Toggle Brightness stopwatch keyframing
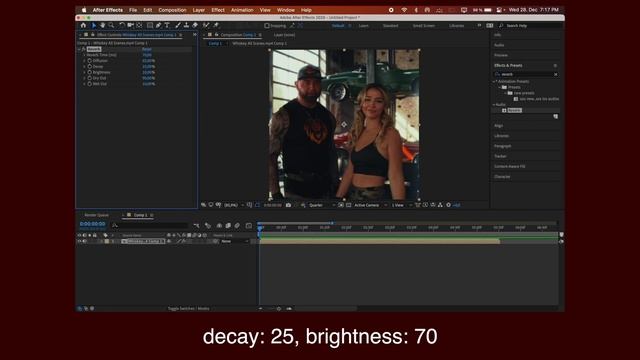The image size is (640, 360). click(x=89, y=72)
